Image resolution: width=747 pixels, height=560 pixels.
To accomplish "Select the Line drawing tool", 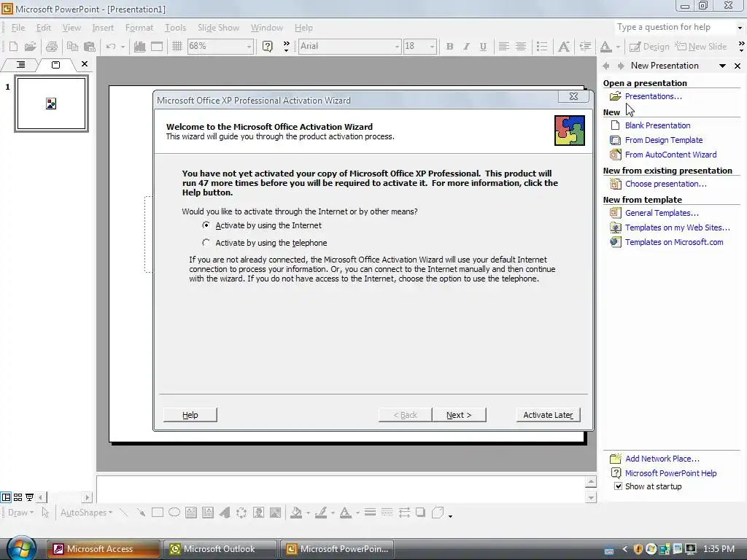I will click(x=124, y=513).
